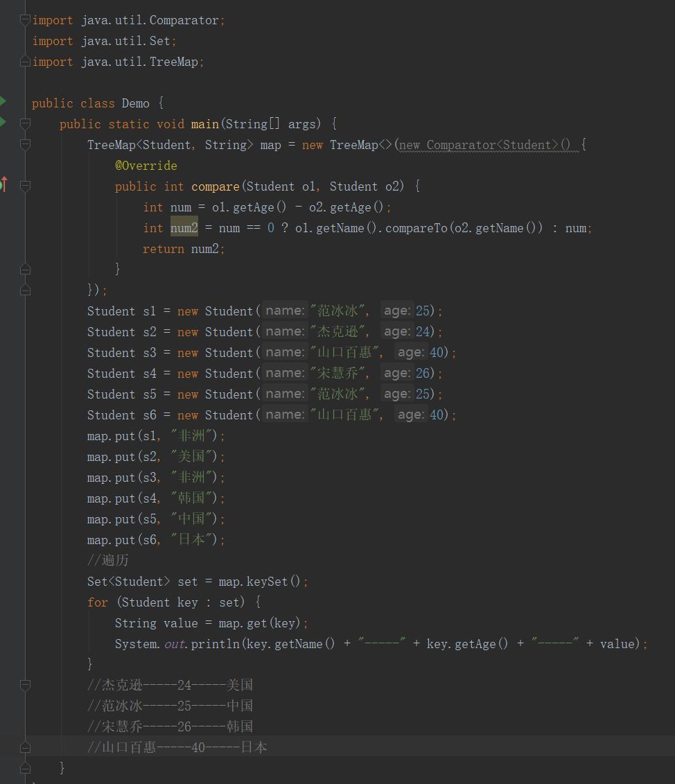This screenshot has width=675, height=784.
Task: Click compareTo method call
Action: point(416,228)
